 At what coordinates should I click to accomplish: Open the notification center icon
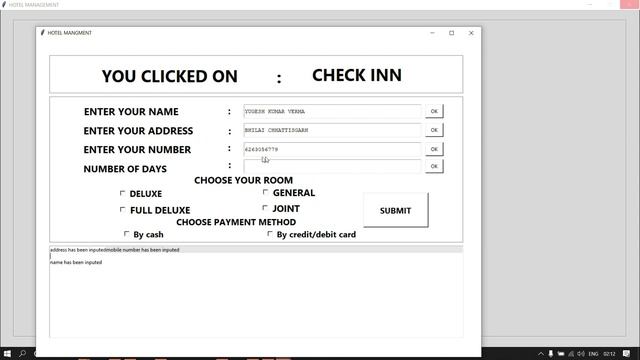click(x=627, y=353)
